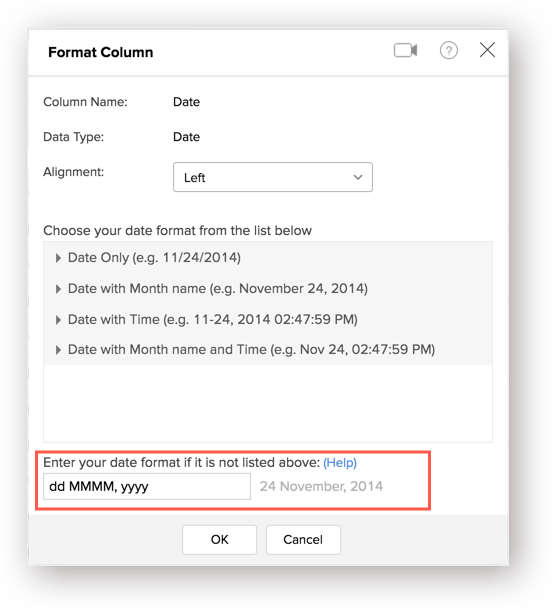The height and width of the screenshot is (609, 552).
Task: Open the Alignment dropdown showing Left
Action: pyautogui.click(x=273, y=177)
